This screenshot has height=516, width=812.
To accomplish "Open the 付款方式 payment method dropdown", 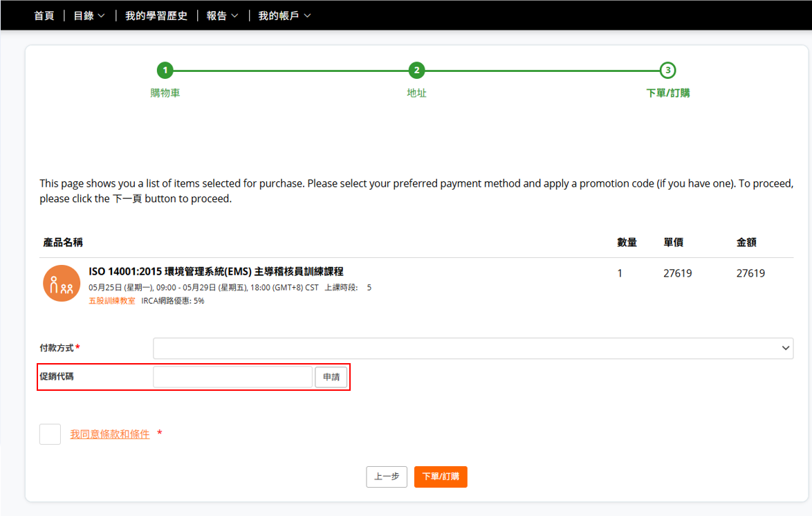I will [x=473, y=349].
